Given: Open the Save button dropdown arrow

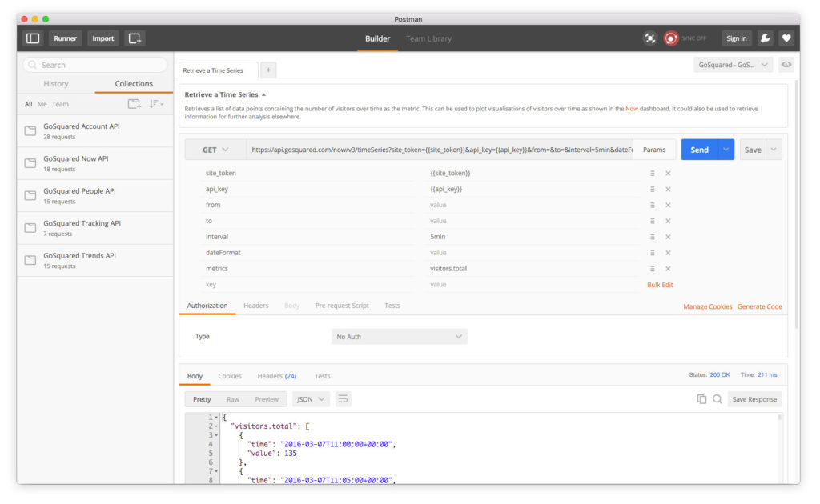Looking at the screenshot, I should click(x=774, y=150).
